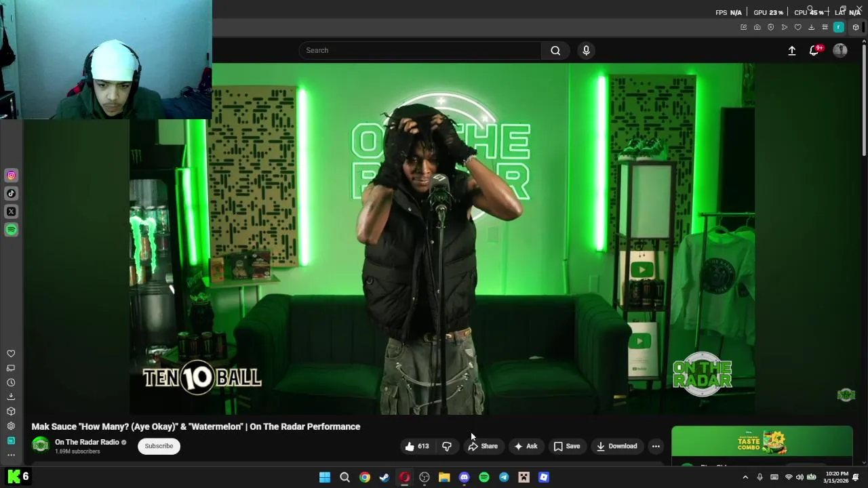Open Instagram in the Opera sidebar
The width and height of the screenshot is (868, 488).
tap(12, 176)
